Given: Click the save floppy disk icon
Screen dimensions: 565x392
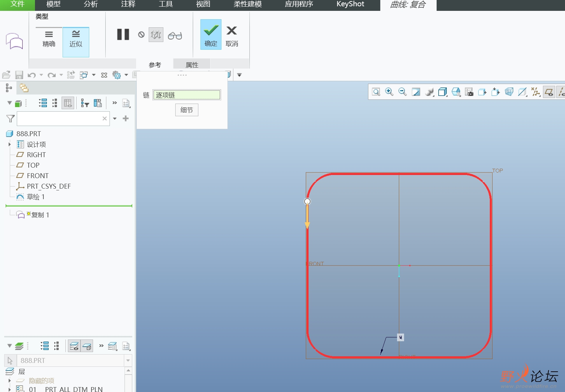Looking at the screenshot, I should point(19,75).
